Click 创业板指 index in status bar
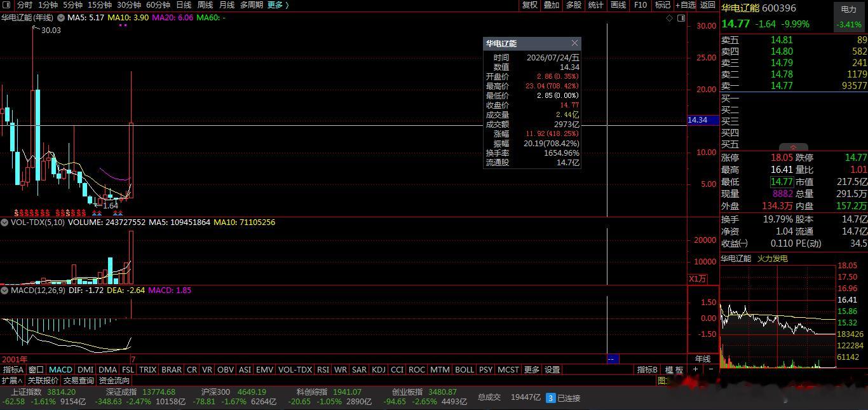Screen dimensions: 868x410 click(408, 392)
